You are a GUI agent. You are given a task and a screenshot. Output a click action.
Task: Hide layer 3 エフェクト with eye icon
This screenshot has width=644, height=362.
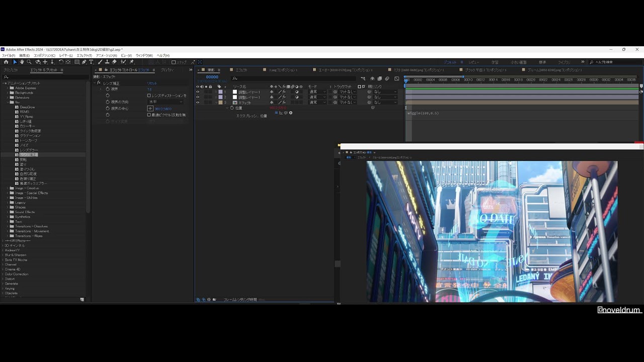pyautogui.click(x=198, y=103)
